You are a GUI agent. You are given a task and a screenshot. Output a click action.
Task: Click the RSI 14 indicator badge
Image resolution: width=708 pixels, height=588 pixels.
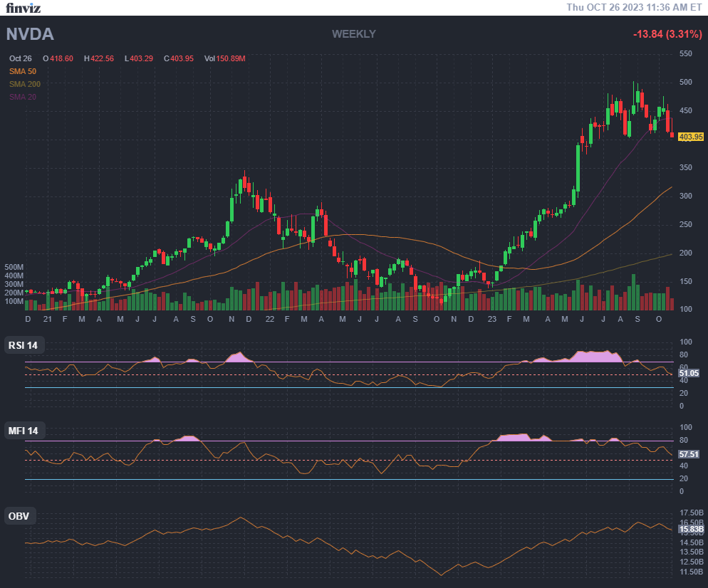pos(24,346)
